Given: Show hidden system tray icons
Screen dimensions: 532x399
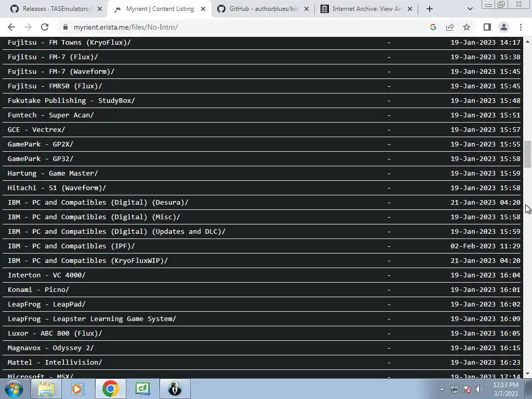Looking at the screenshot, I should pyautogui.click(x=442, y=389).
